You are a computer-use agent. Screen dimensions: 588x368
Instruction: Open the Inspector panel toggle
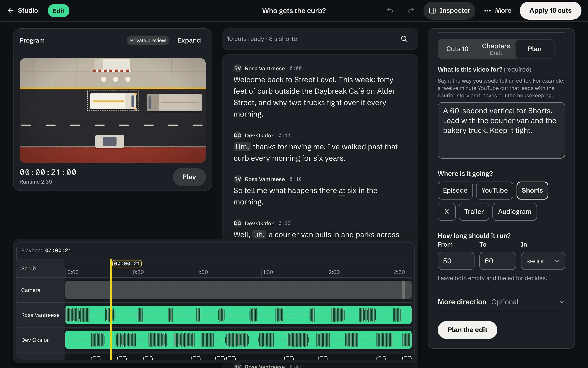coord(450,11)
